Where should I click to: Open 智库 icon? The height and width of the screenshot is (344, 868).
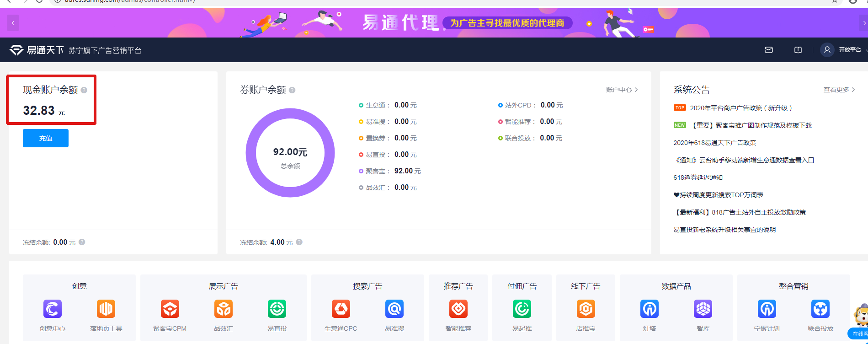(703, 309)
